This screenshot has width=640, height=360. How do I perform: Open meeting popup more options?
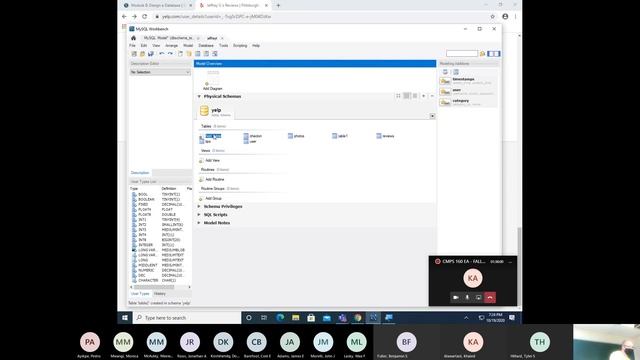click(510, 262)
